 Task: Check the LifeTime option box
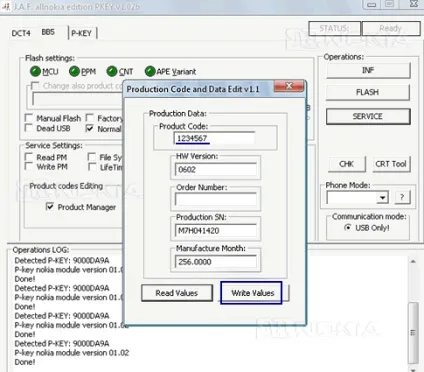pyautogui.click(x=92, y=167)
